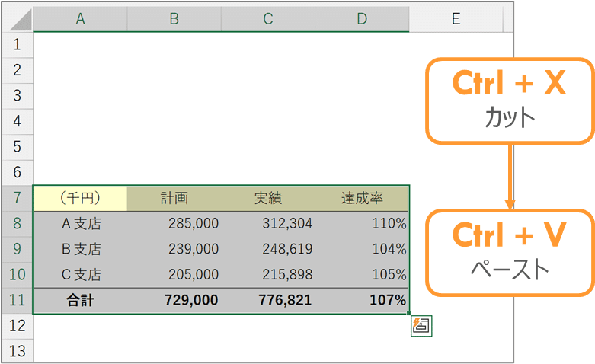This screenshot has height=364, width=595.
Task: Select row 5 header
Action: pyautogui.click(x=17, y=147)
